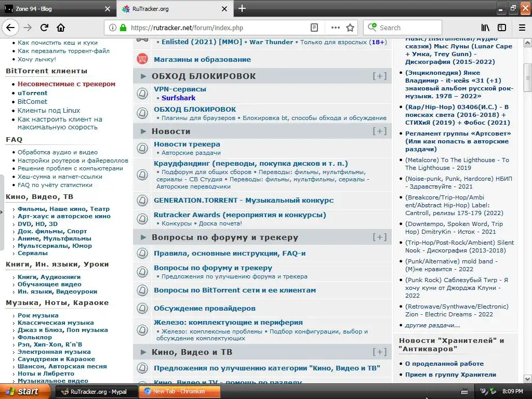This screenshot has height=399, width=532.
Task: Click the page vertical scrollbar thumb
Action: [x=528, y=77]
